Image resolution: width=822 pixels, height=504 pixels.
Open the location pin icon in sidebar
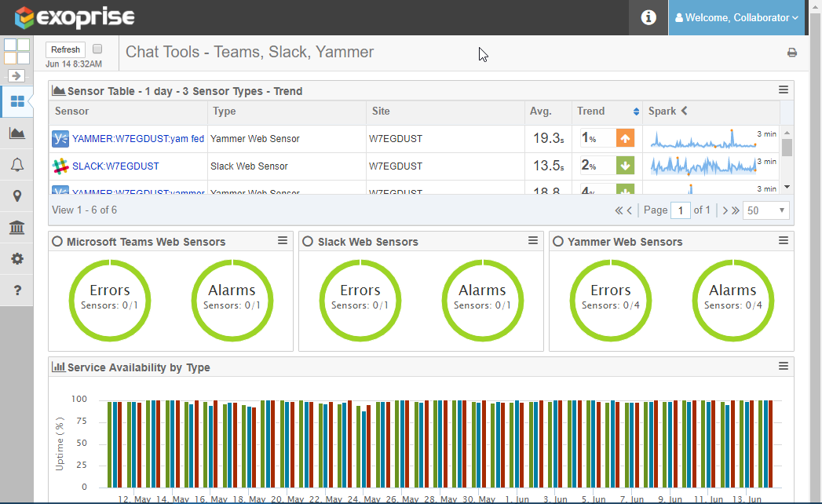(x=16, y=196)
